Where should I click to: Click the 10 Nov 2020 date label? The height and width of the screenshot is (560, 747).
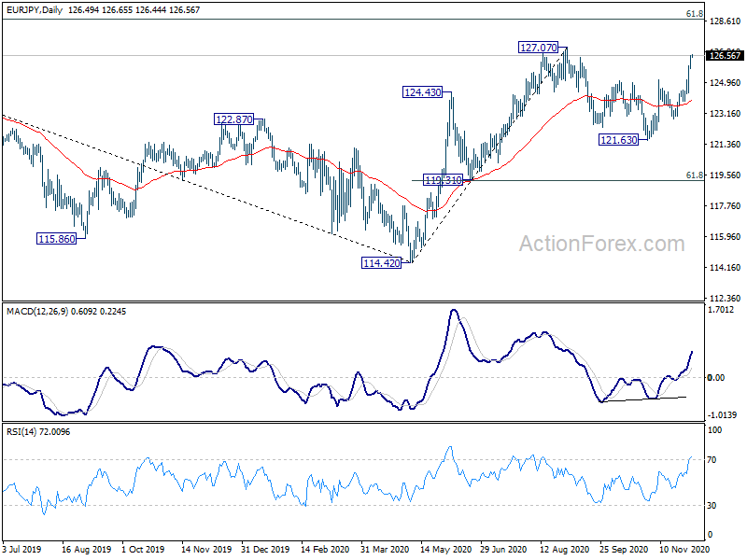[684, 549]
